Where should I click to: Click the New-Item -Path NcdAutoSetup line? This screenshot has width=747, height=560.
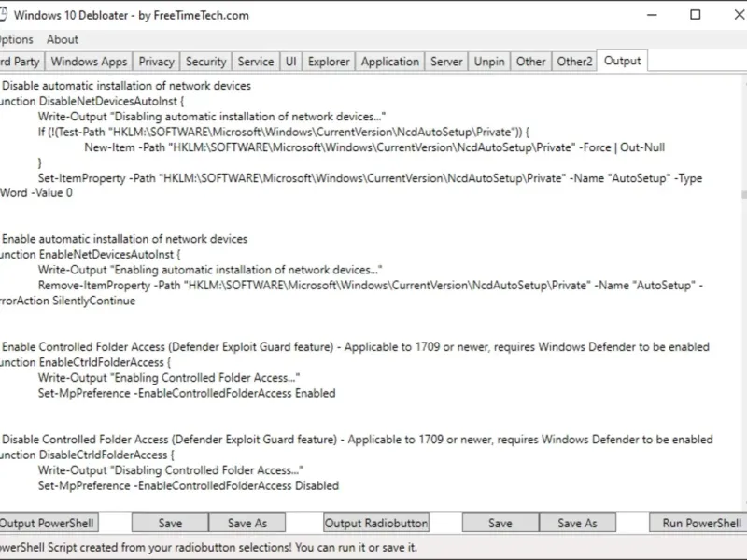tap(374, 147)
